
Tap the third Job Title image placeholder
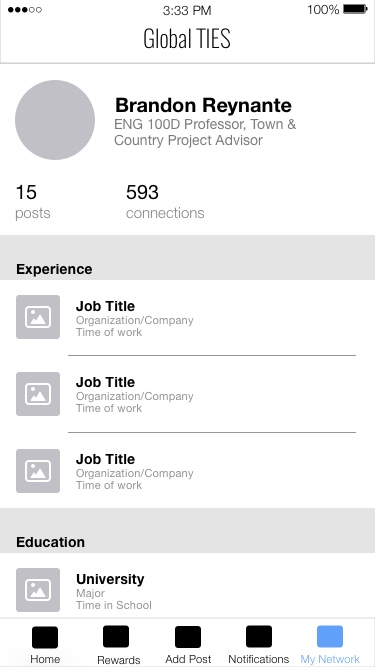(x=38, y=471)
